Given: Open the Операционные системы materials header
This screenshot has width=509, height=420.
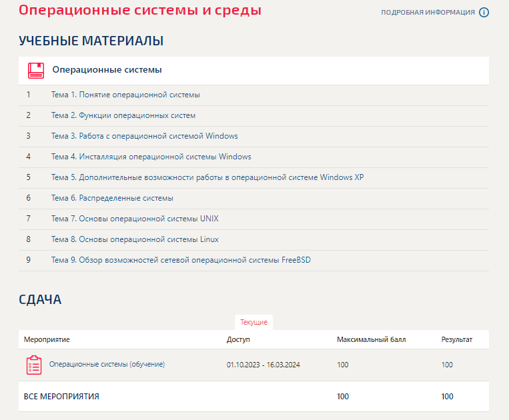Looking at the screenshot, I should [x=253, y=71].
